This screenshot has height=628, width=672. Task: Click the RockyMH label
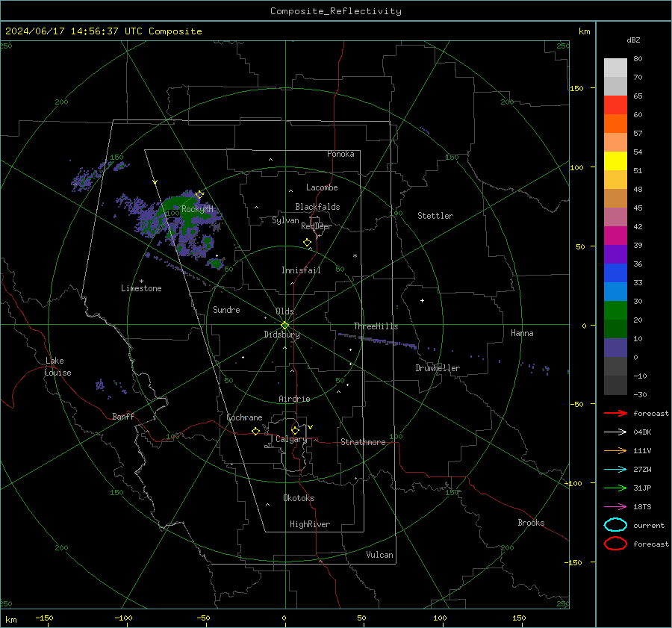(197, 209)
